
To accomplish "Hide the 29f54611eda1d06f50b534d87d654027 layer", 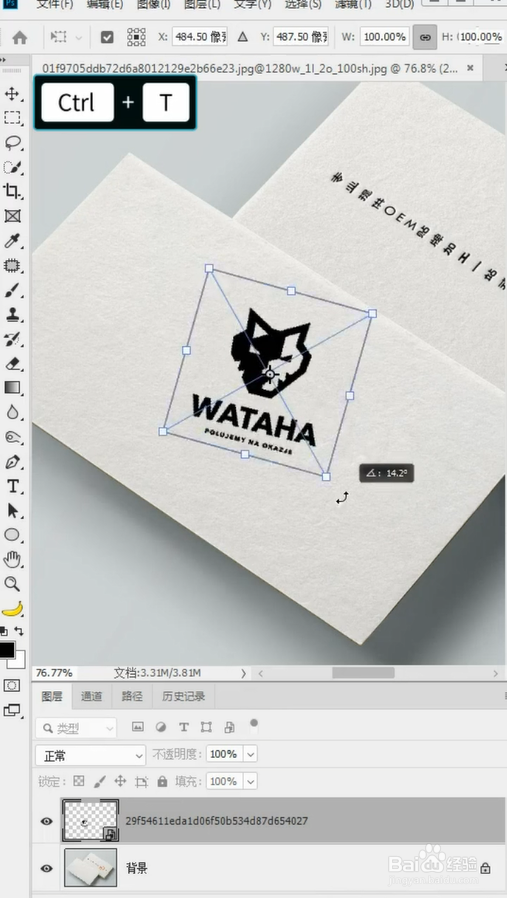I will (46, 821).
